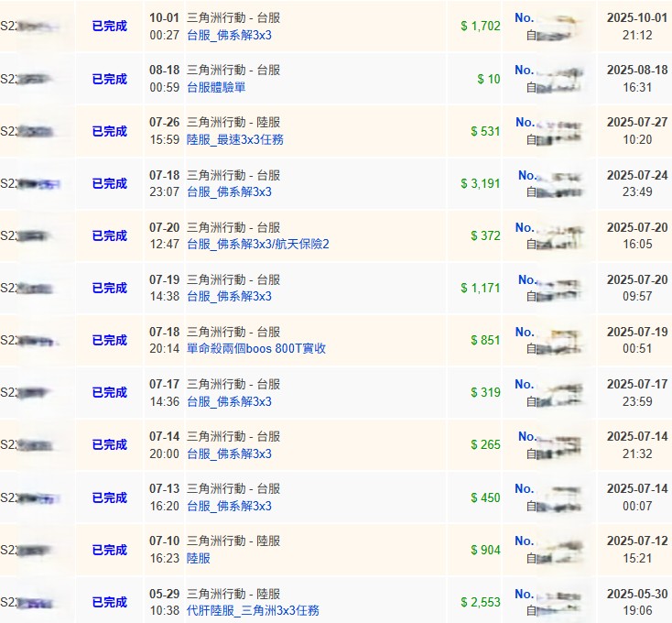Click the order ID in the $ 1,171 row
This screenshot has height=623, width=672.
pyautogui.click(x=26, y=288)
